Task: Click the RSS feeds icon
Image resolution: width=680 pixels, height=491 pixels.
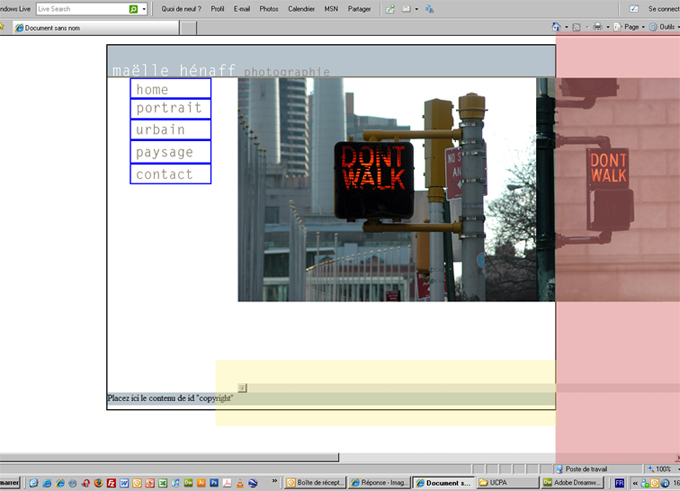Action: click(x=576, y=27)
